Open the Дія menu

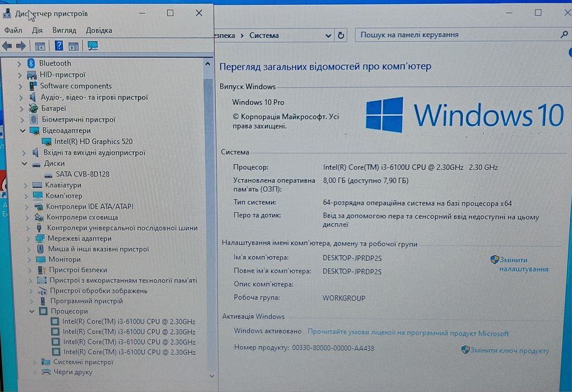click(x=37, y=30)
